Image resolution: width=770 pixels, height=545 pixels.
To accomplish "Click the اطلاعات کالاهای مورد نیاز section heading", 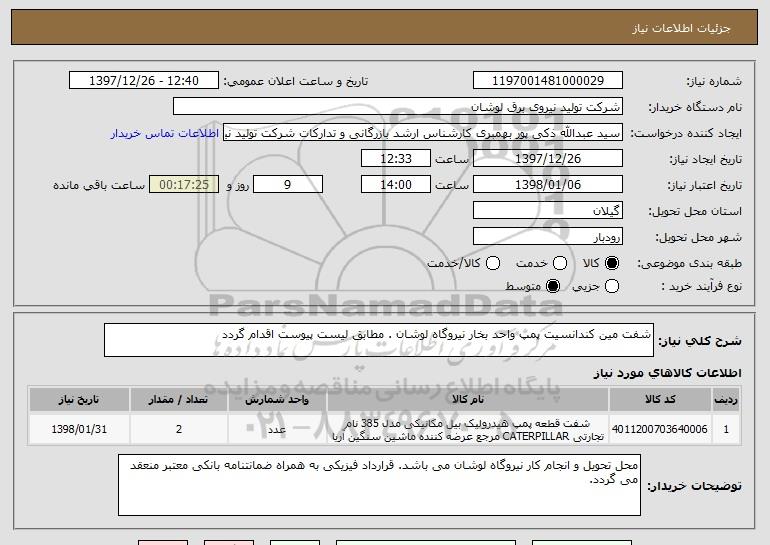I will 668,373.
